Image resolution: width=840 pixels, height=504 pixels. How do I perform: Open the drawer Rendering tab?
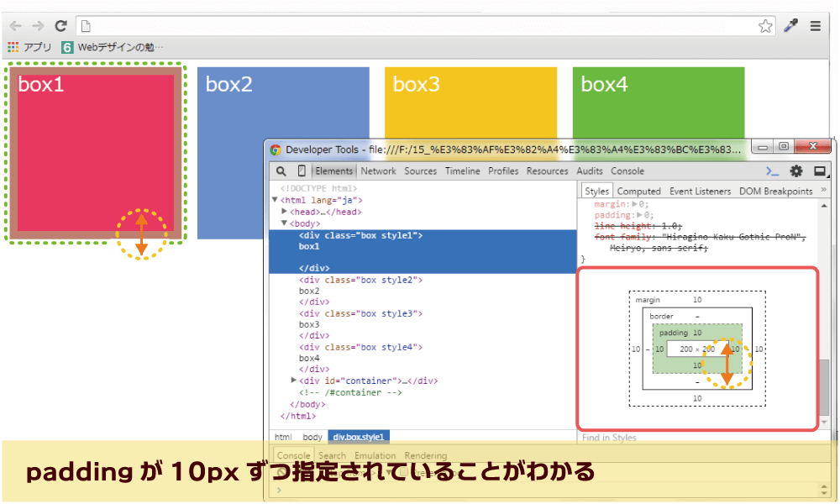[x=425, y=455]
